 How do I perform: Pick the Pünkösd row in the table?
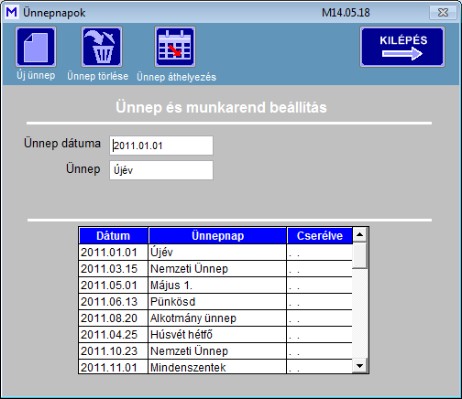216,302
